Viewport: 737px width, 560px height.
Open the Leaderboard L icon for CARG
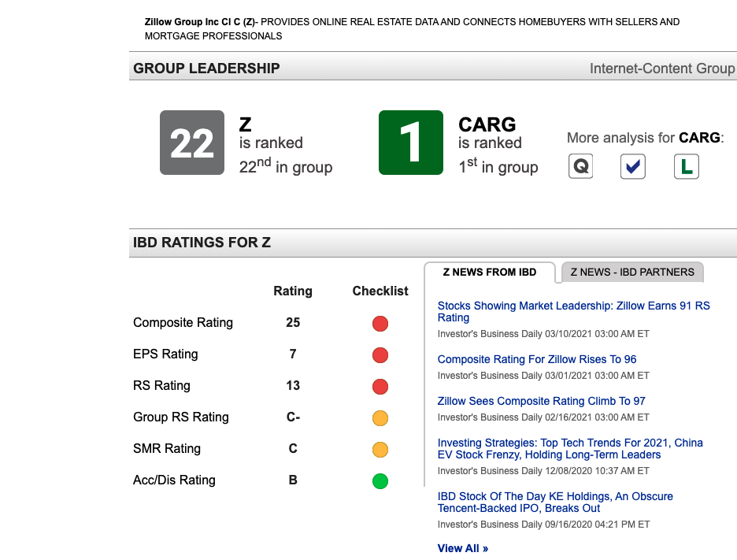[x=687, y=166]
